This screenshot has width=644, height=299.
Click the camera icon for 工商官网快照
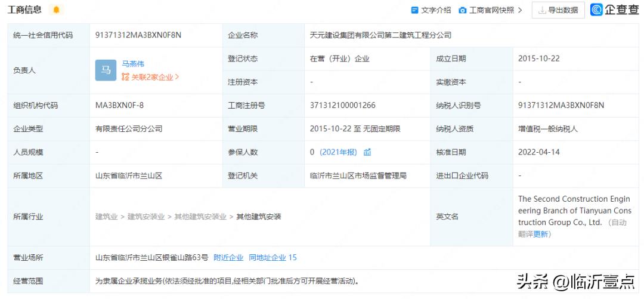(x=463, y=10)
